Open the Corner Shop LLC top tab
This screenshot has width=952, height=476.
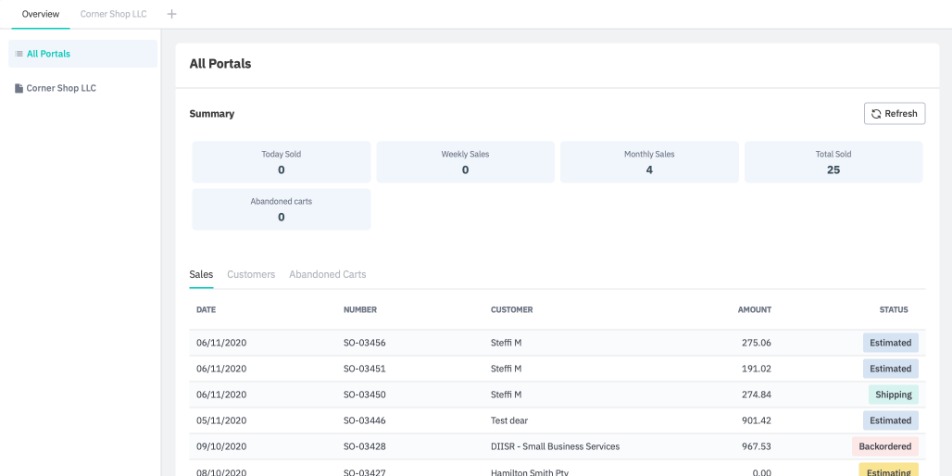click(x=118, y=14)
